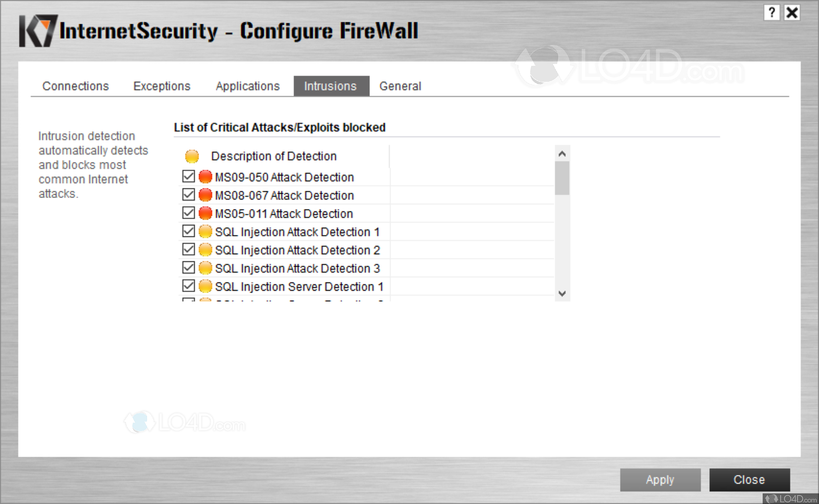Toggle SQL Injection Attack Detection 1 checkbox
819x504 pixels.
[188, 231]
